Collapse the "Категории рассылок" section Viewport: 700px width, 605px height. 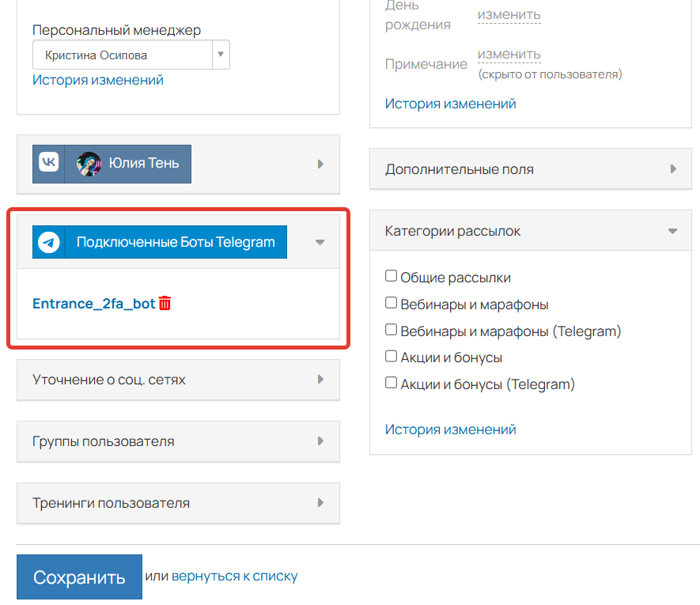673,230
